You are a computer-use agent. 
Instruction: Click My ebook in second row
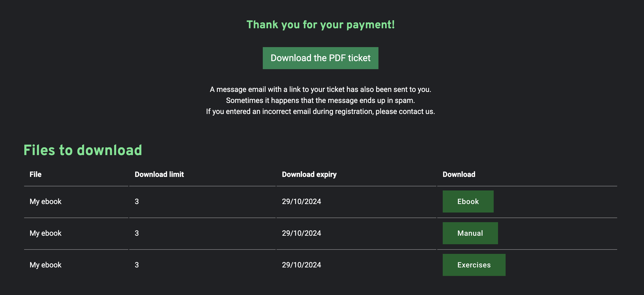45,233
